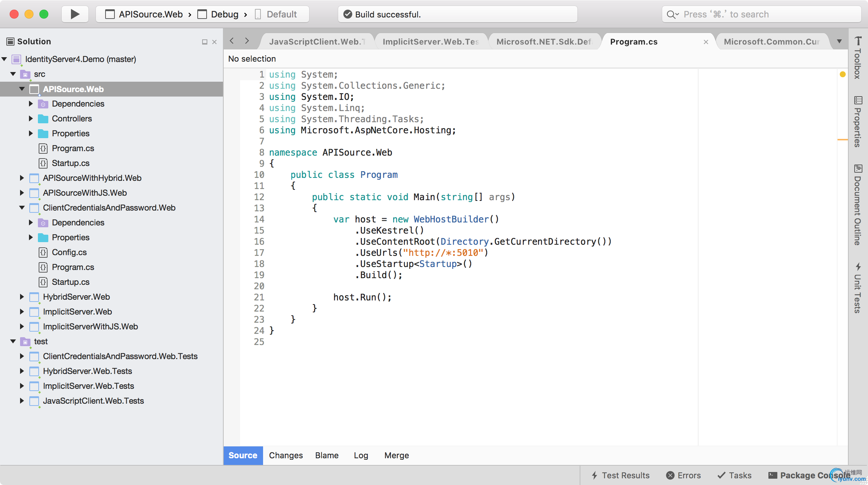Click the search field in the toolbar
Screen dimensions: 868x485
[x=761, y=14]
